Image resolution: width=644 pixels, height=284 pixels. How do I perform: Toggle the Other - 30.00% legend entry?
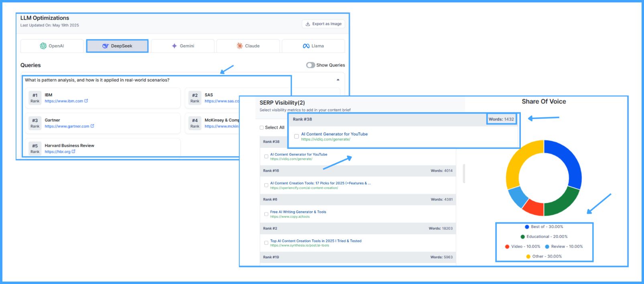coord(544,256)
